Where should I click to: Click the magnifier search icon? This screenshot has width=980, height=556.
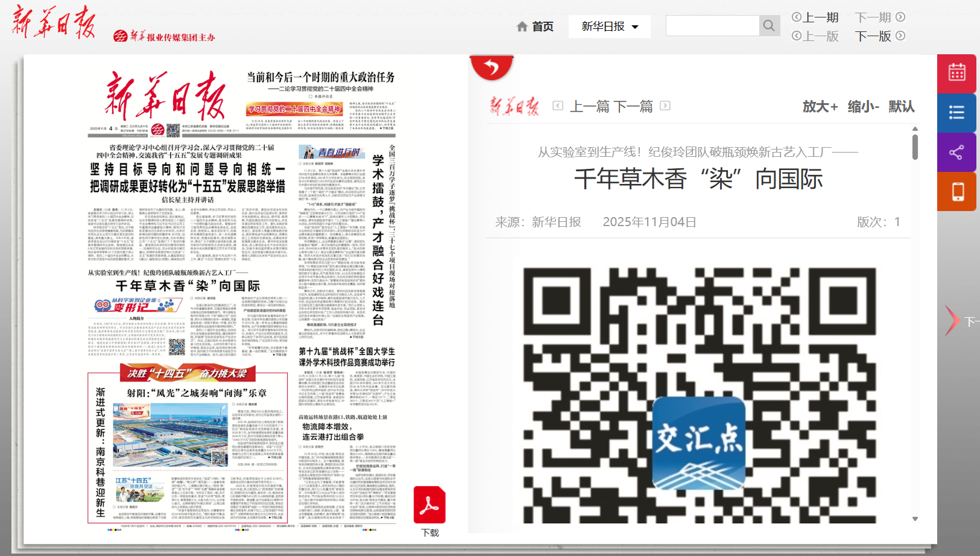[x=769, y=26]
